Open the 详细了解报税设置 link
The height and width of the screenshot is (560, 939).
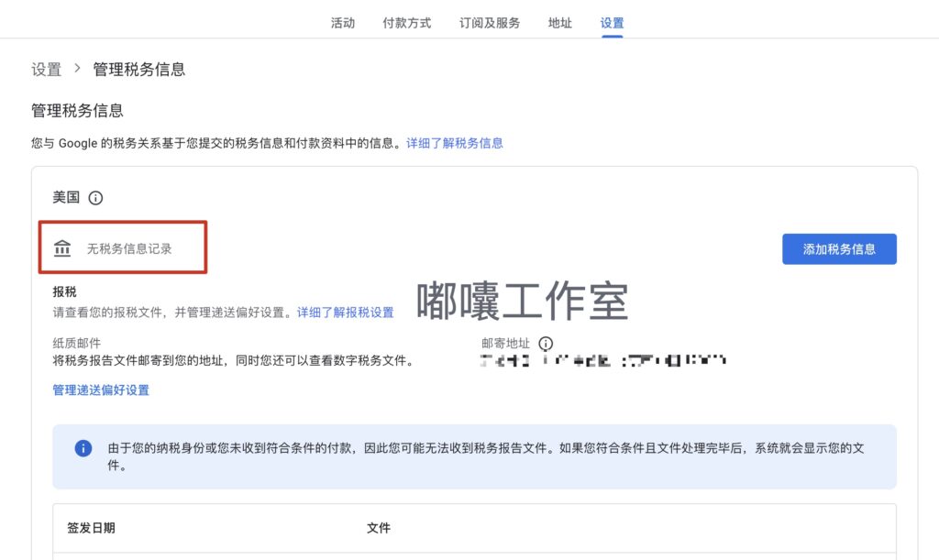tap(346, 313)
